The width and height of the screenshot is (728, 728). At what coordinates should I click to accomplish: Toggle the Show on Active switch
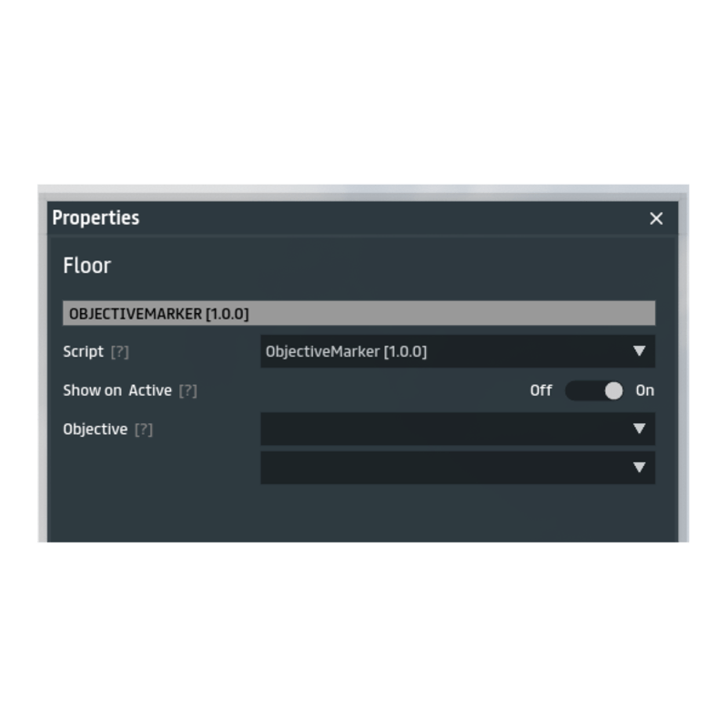click(594, 391)
